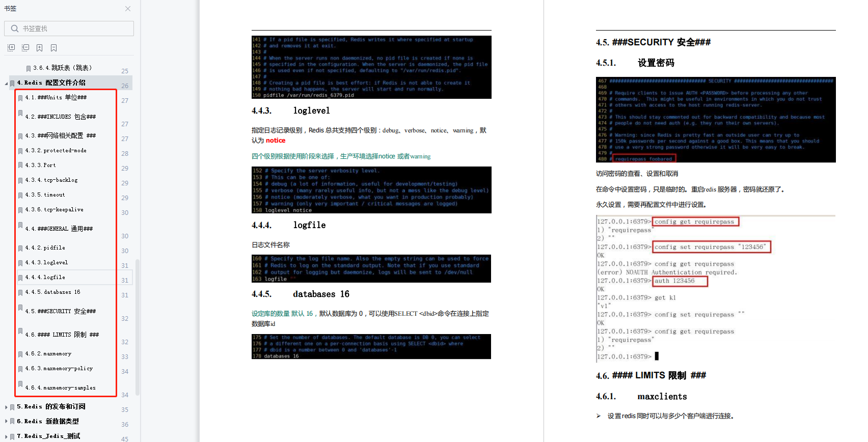
Task: Click the red word notice in document
Action: pyautogui.click(x=276, y=141)
